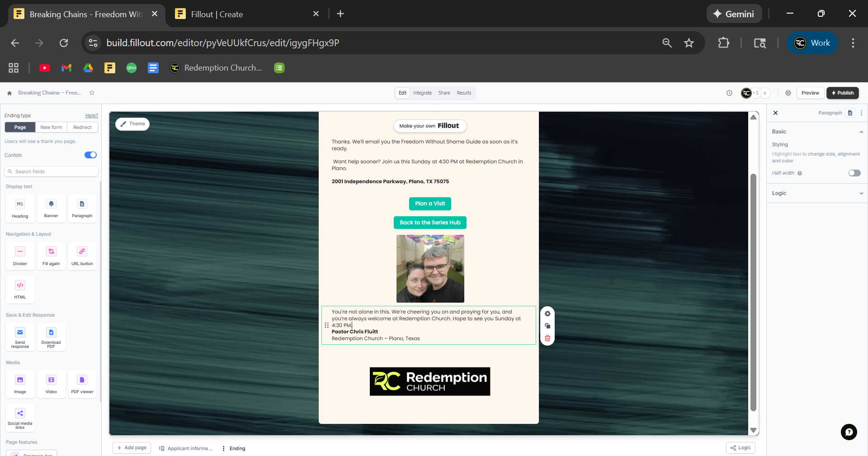Click the Publish button
Viewport: 868px width, 456px height.
point(842,93)
